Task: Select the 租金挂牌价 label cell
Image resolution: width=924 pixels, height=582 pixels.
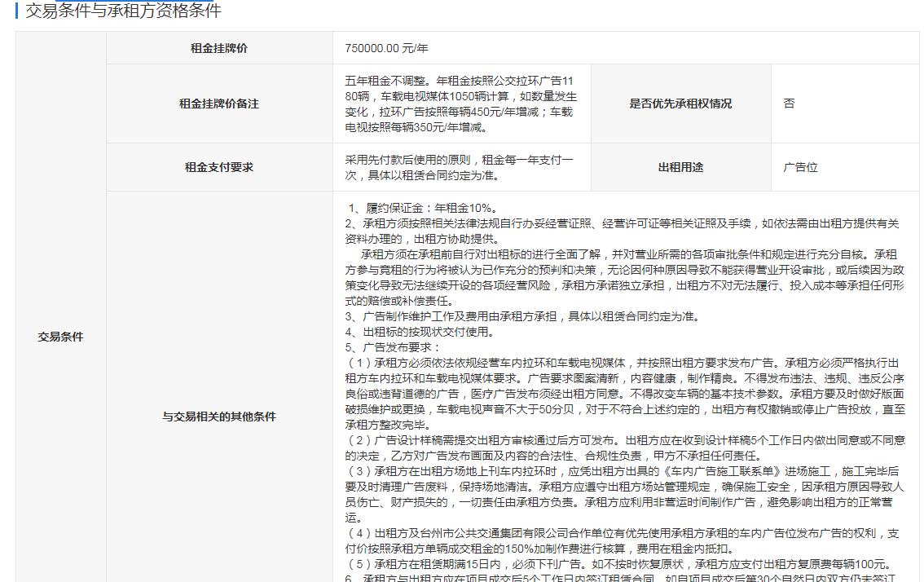Action: pyautogui.click(x=218, y=48)
